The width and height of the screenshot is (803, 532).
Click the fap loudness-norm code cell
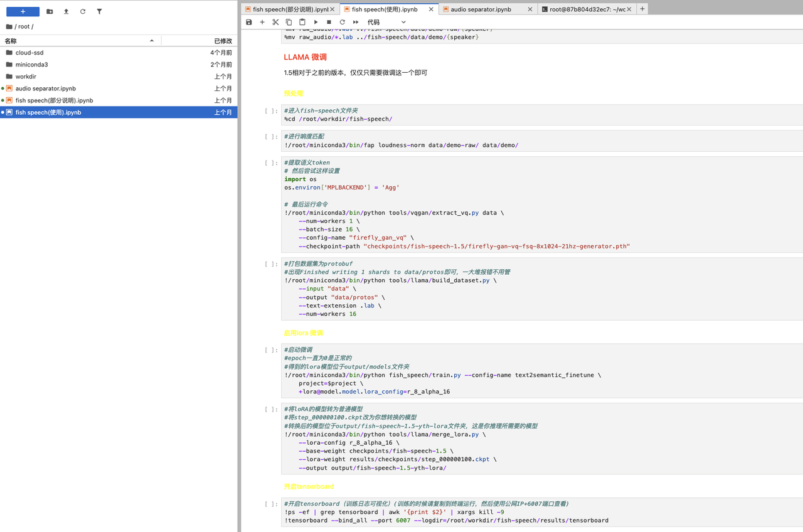pos(542,141)
